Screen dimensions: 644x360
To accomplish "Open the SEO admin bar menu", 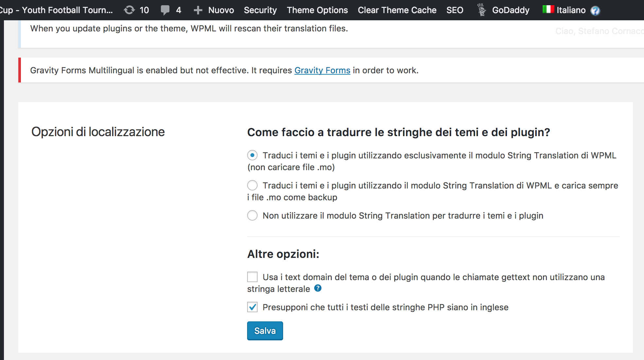I will (455, 10).
